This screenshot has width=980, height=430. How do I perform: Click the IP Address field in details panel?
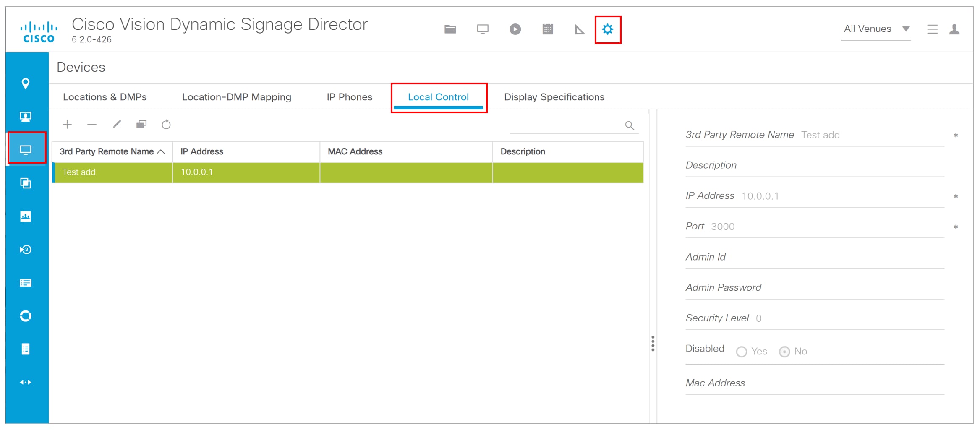click(x=815, y=196)
